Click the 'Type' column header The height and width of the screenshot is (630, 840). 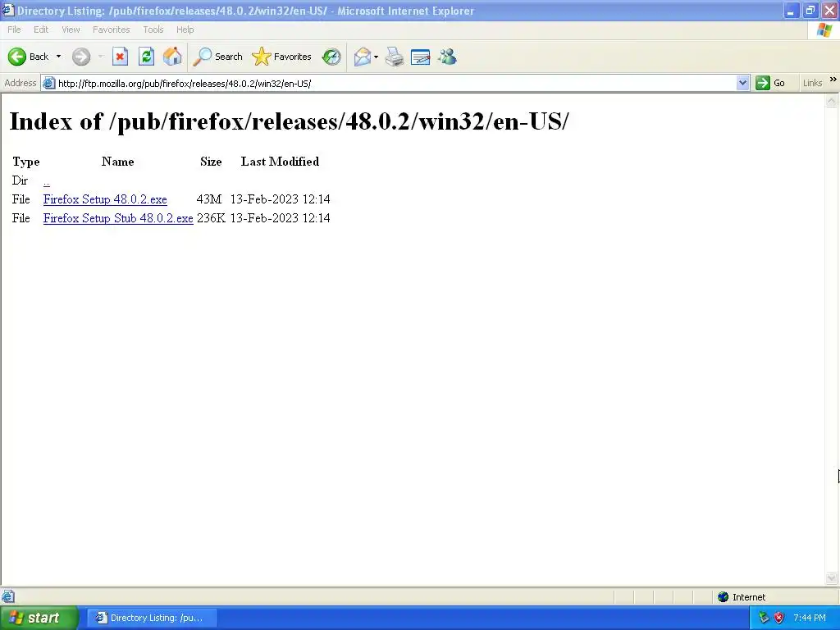(x=26, y=162)
